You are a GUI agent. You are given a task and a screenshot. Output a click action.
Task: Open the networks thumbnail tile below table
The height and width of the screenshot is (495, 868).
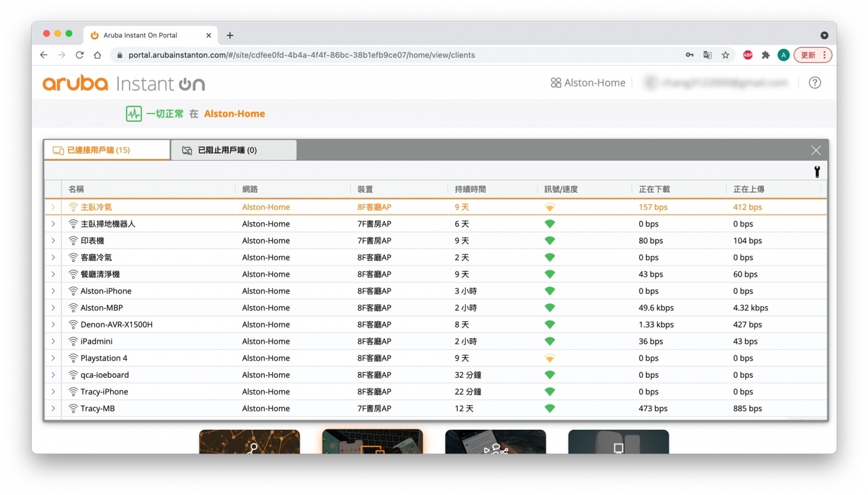249,442
